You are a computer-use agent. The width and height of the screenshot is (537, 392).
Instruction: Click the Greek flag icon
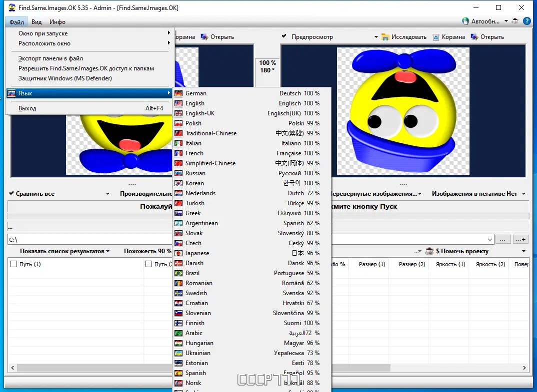[178, 213]
